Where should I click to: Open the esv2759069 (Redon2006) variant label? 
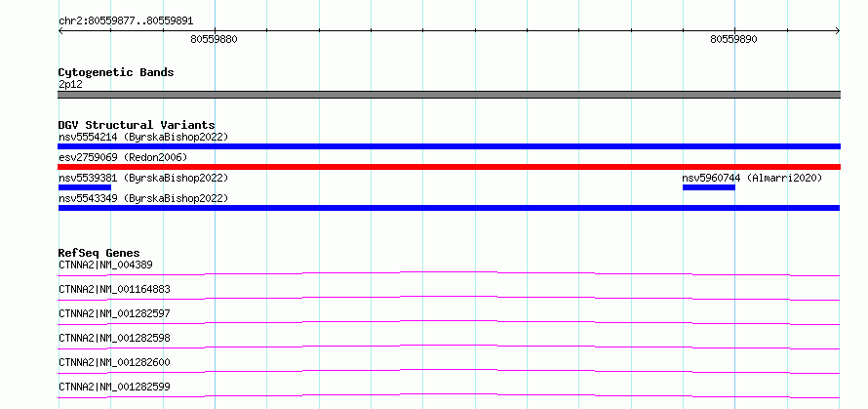click(123, 157)
